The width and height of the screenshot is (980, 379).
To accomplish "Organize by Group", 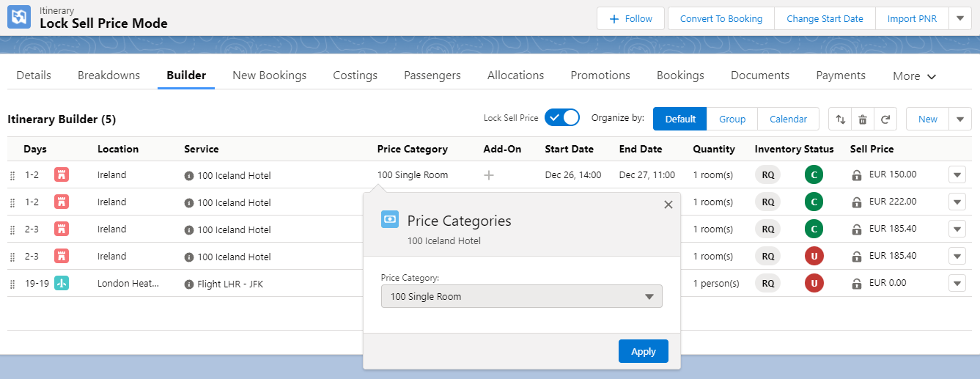I will 732,119.
